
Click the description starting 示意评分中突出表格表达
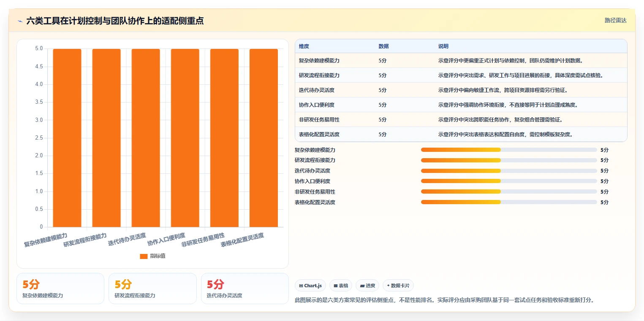[505, 135]
